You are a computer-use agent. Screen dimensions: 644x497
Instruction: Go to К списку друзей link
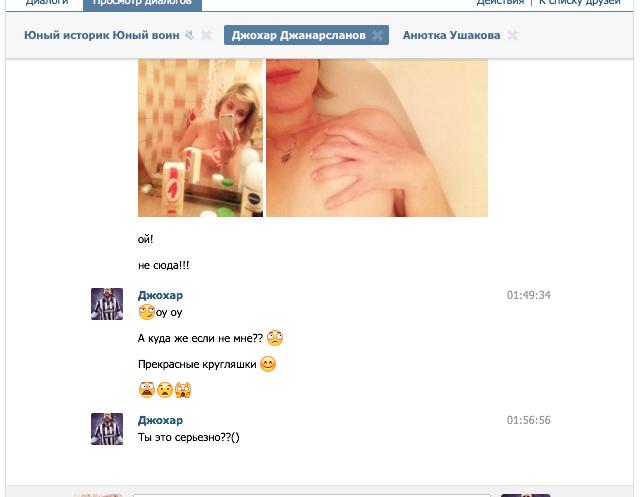click(x=580, y=2)
